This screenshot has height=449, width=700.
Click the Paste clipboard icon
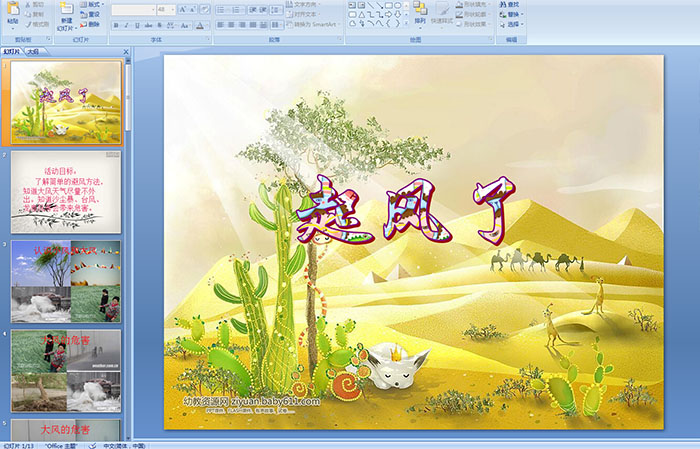point(14,8)
